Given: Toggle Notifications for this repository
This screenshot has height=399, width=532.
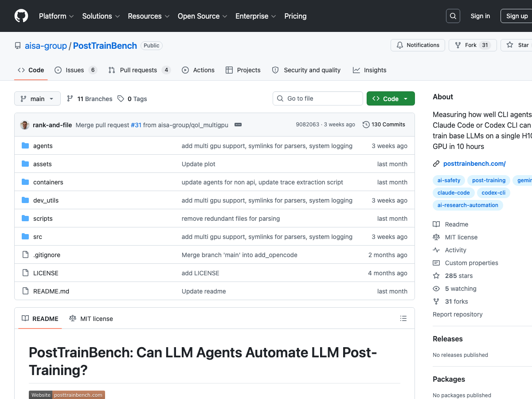Looking at the screenshot, I should tap(417, 45).
